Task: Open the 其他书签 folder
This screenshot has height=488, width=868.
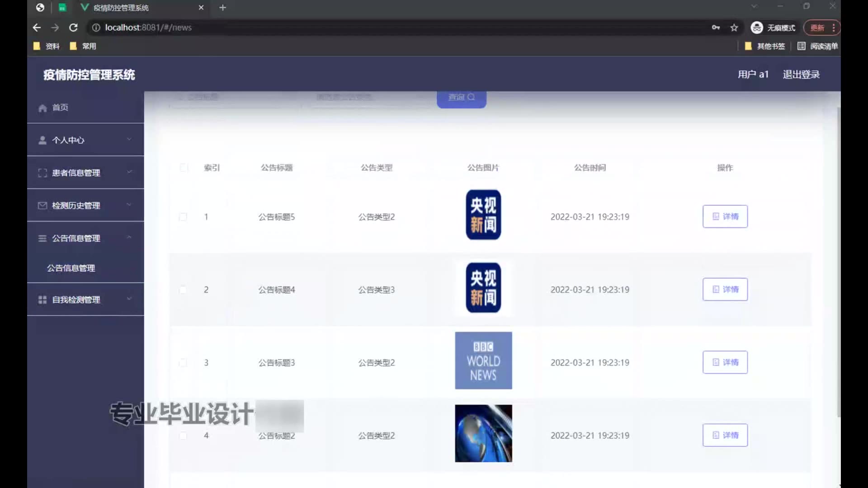Action: click(x=765, y=46)
